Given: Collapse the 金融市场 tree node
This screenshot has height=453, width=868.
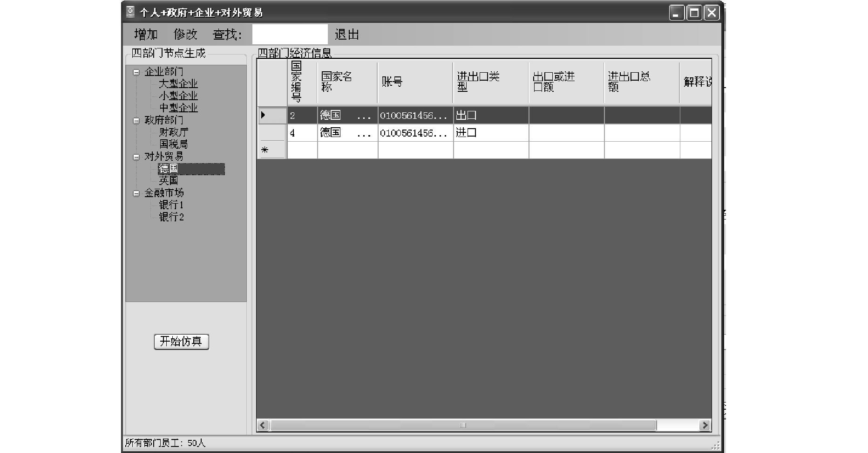Looking at the screenshot, I should coord(136,193).
